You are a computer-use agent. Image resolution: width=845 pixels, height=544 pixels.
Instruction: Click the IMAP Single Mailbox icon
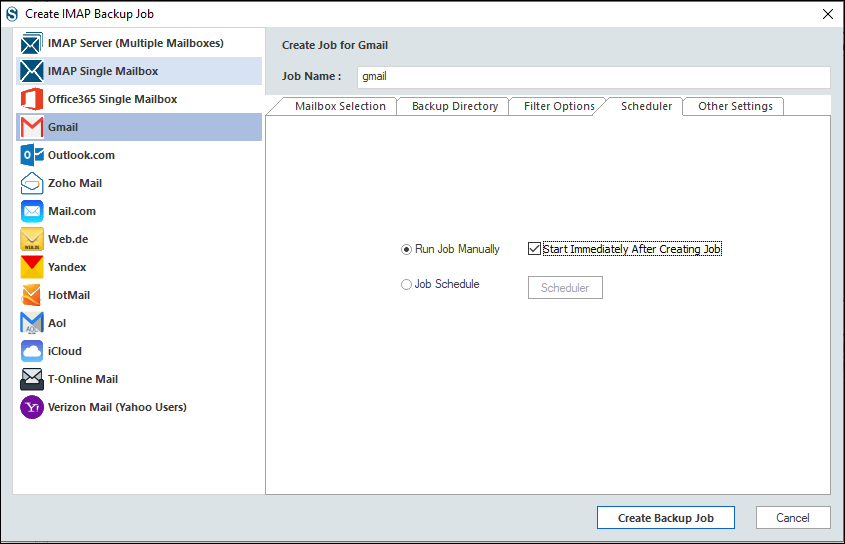pos(32,71)
